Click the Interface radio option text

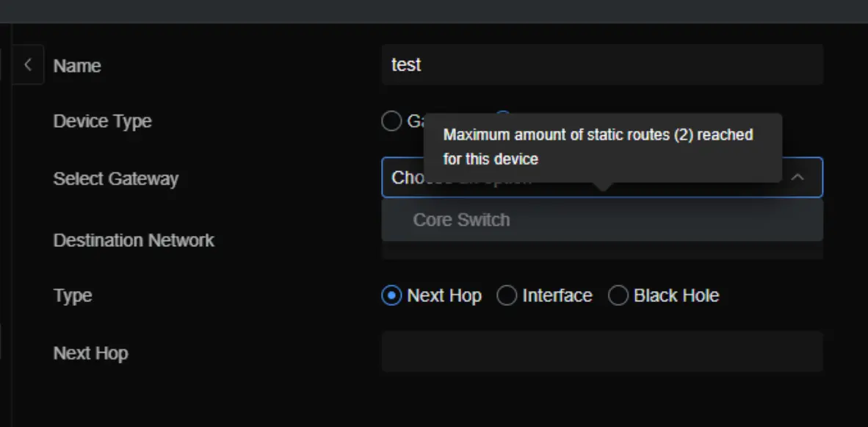(557, 295)
